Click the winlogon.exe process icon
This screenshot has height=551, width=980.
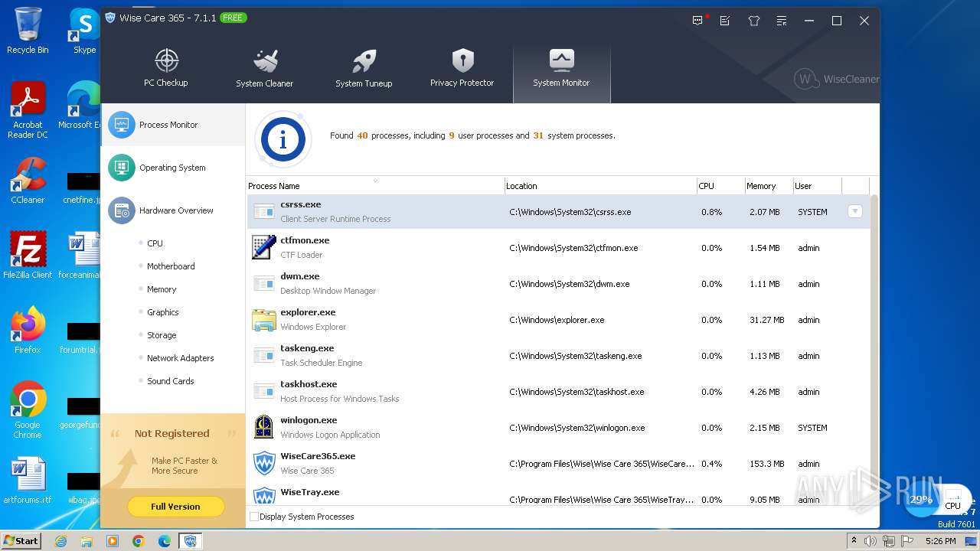264,427
